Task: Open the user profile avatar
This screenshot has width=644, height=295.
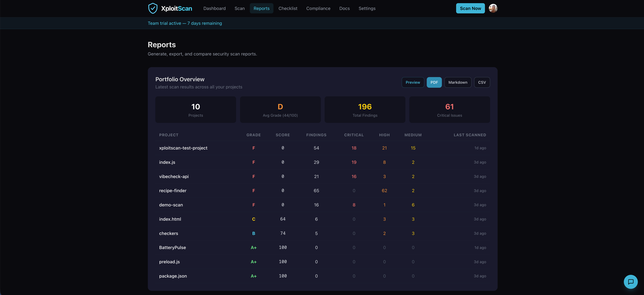Action: pyautogui.click(x=493, y=8)
